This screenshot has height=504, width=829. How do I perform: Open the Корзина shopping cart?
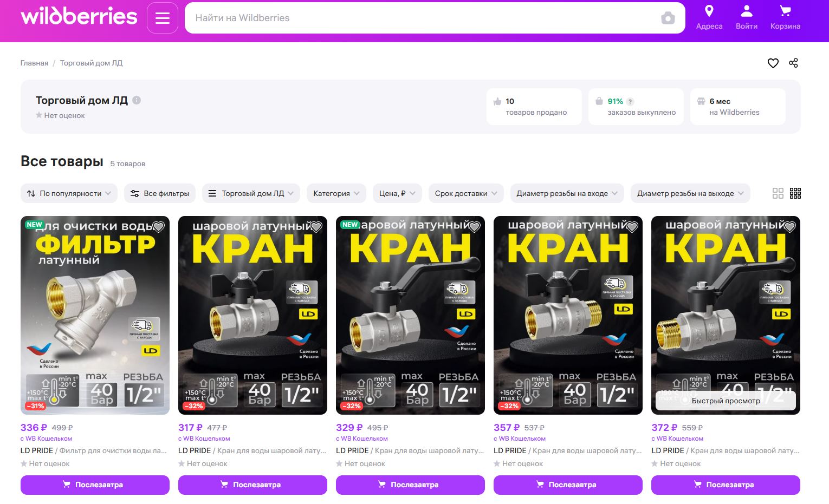click(785, 17)
